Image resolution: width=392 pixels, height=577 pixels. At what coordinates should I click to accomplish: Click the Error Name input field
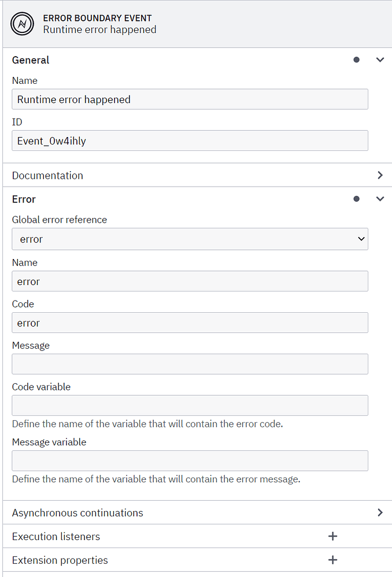pos(190,281)
